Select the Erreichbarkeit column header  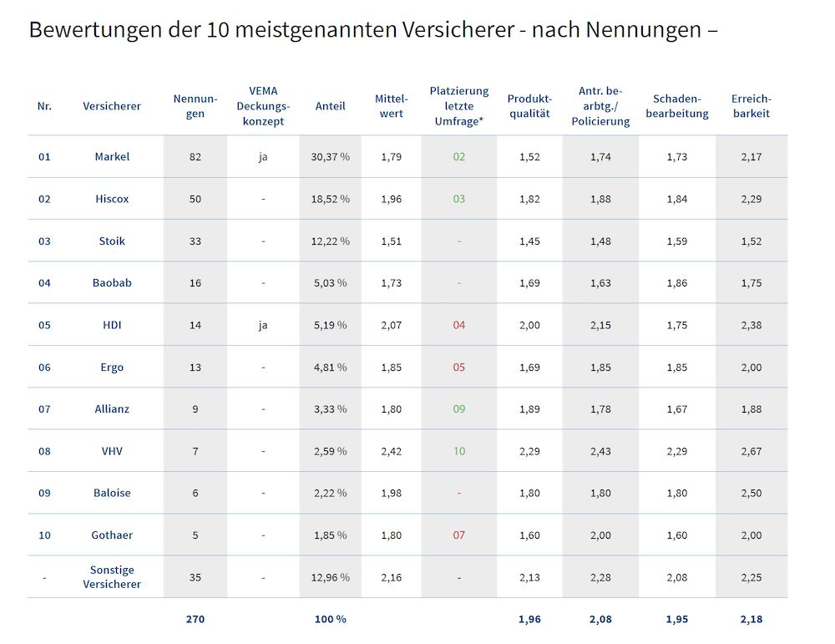point(751,106)
